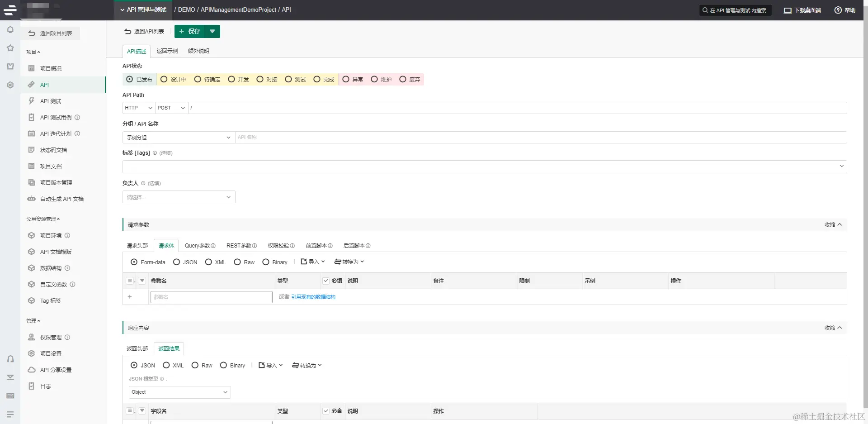Switch to the 返回示例 tab
Screen dimensions: 868x424
[167, 51]
